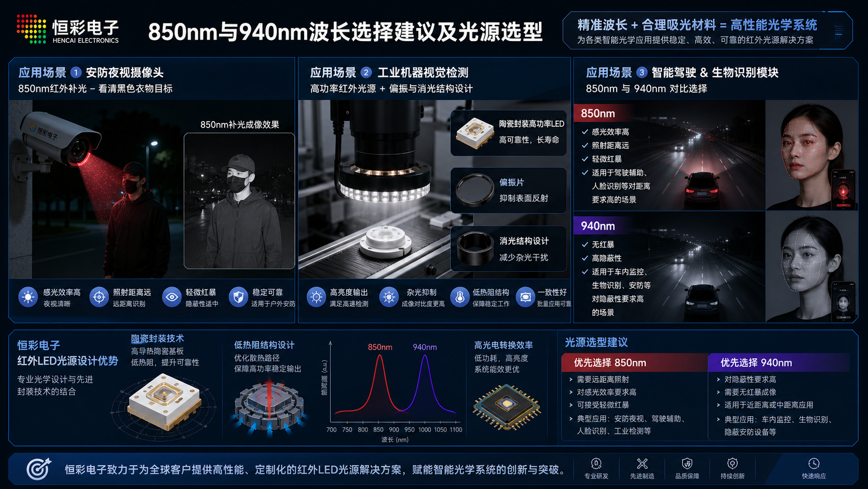
Task: Click the chevron beside 典型应用：安防夜视
Action: click(x=571, y=419)
